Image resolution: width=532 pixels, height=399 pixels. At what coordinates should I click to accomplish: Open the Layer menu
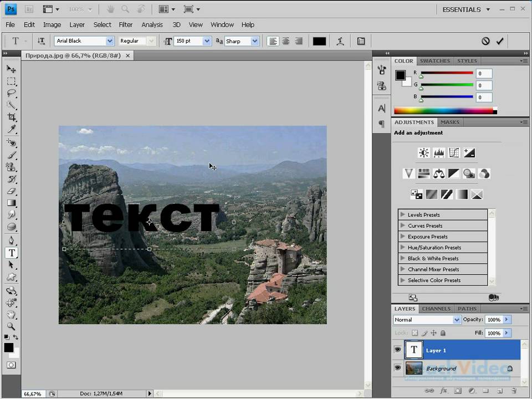[77, 25]
